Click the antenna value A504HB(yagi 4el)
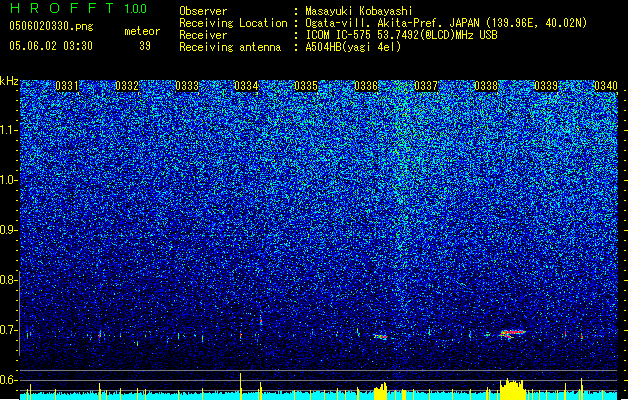Screen dimensions: 629x400 coord(353,47)
